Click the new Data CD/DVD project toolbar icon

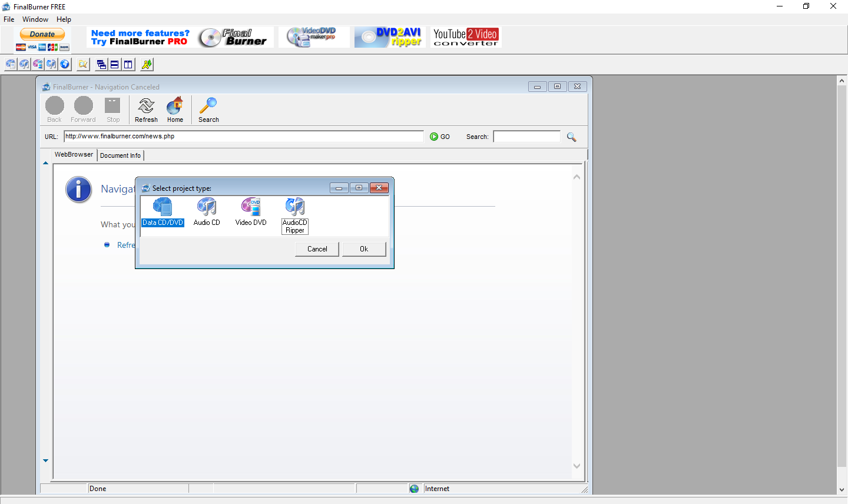click(11, 64)
